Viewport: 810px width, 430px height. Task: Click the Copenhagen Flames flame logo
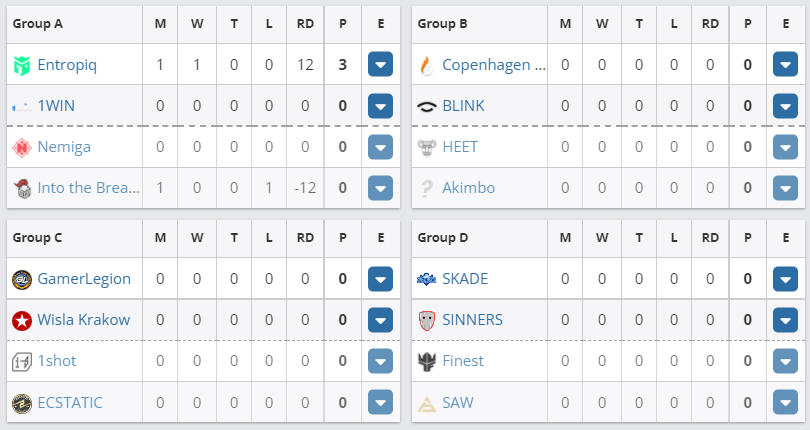pos(427,65)
